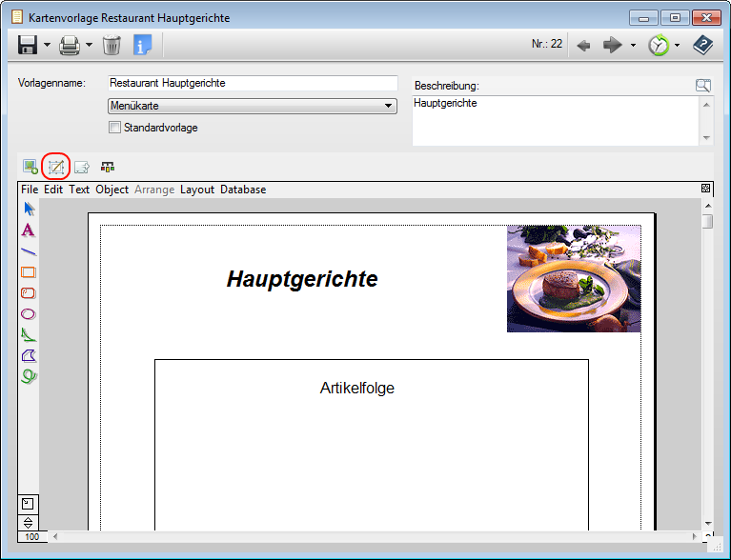Select the text tool (letter A)
Viewport: 731px width, 560px height.
(x=29, y=230)
